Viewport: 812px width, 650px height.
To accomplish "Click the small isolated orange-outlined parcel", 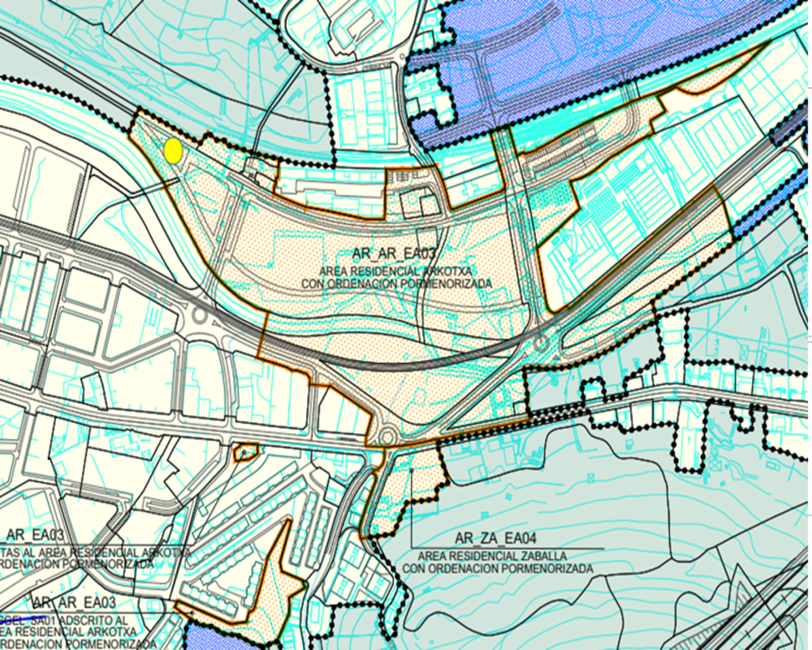I will tap(245, 452).
